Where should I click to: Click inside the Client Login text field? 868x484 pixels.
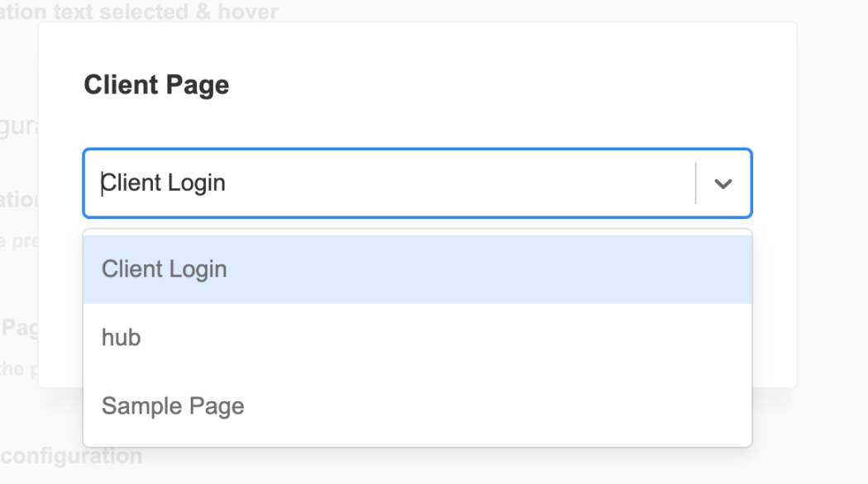pyautogui.click(x=331, y=183)
